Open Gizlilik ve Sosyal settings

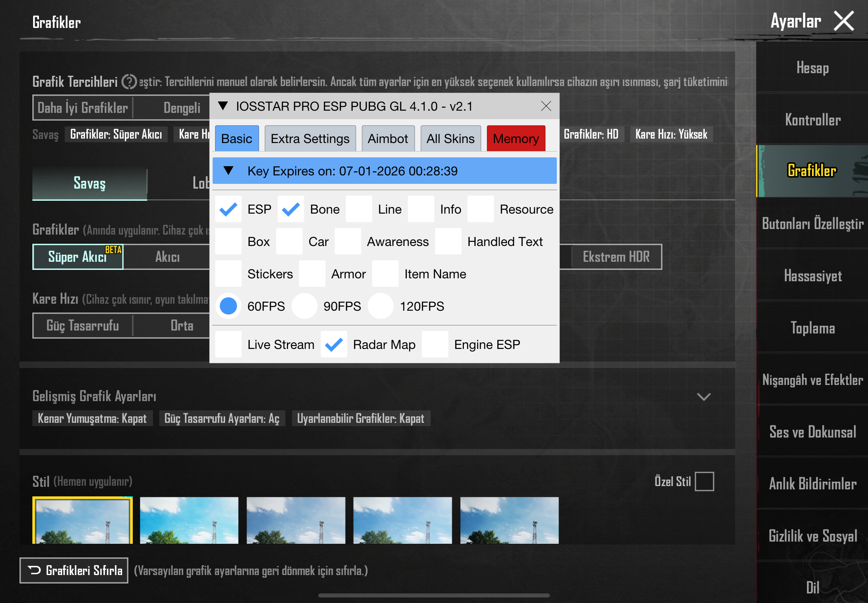click(812, 536)
